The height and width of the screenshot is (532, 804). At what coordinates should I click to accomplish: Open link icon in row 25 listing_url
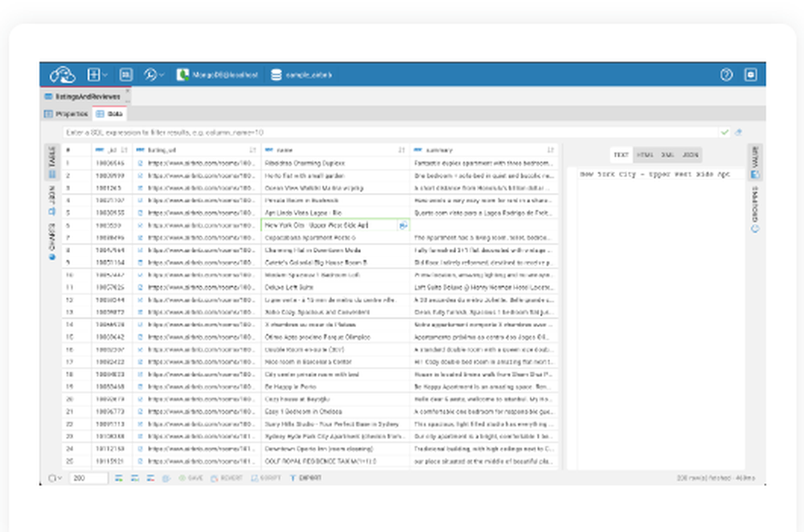(x=140, y=461)
